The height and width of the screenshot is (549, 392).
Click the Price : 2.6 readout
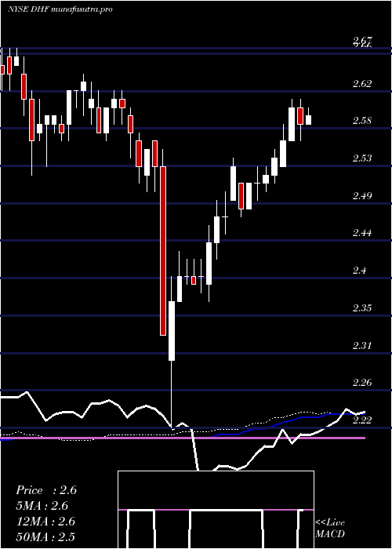tap(46, 490)
